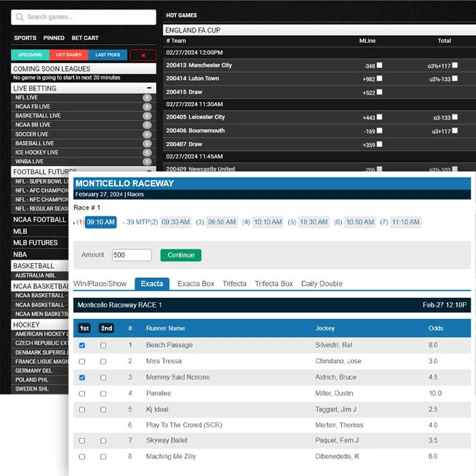This screenshot has width=476, height=476.
Task: Click Baseball Live count badge
Action: pyautogui.click(x=147, y=143)
